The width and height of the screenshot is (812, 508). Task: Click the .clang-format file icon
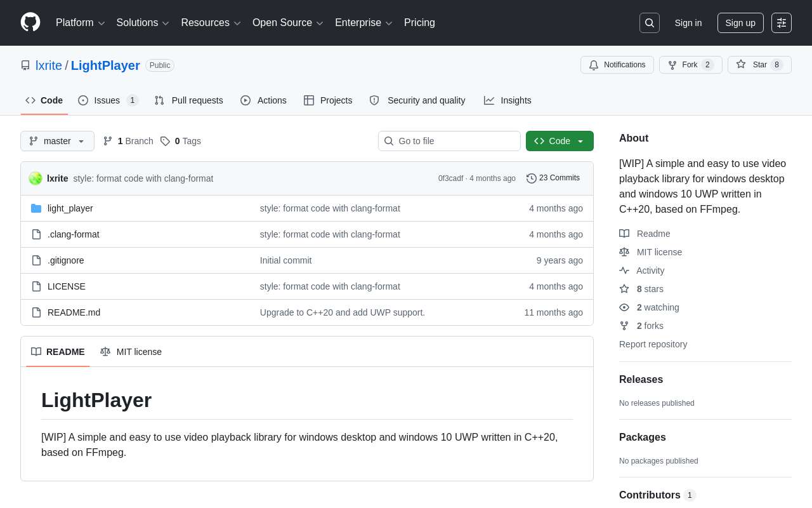pyautogui.click(x=36, y=234)
